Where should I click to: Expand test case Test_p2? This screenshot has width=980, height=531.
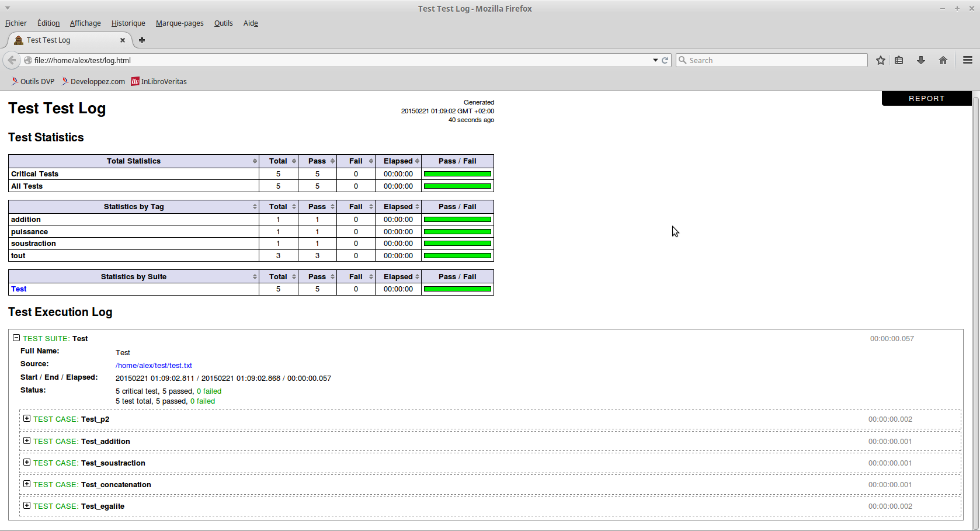coord(27,419)
